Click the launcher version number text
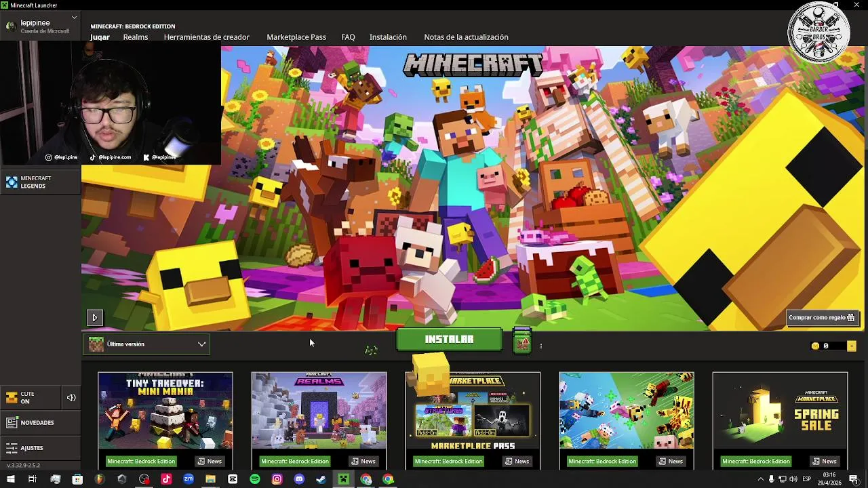This screenshot has width=868, height=488. 23,466
